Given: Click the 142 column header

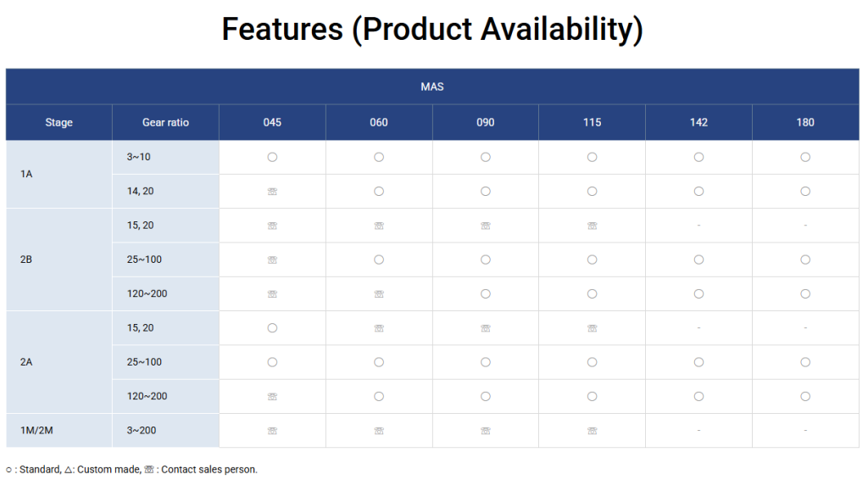Looking at the screenshot, I should (x=698, y=122).
